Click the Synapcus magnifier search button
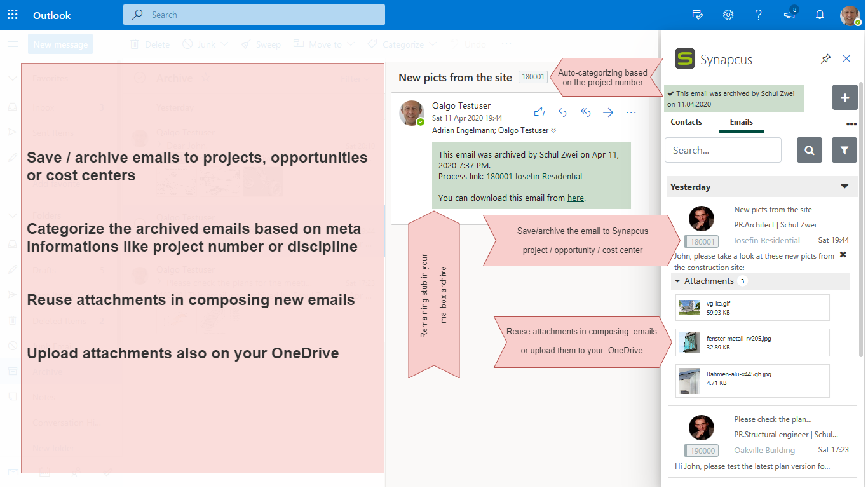The height and width of the screenshot is (488, 868). [810, 151]
